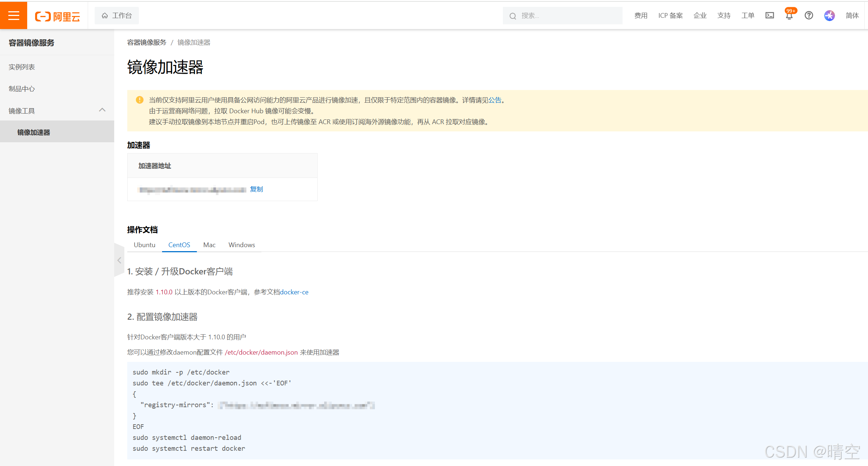This screenshot has height=466, width=868.
Task: Click the 工作台 home button
Action: (117, 16)
